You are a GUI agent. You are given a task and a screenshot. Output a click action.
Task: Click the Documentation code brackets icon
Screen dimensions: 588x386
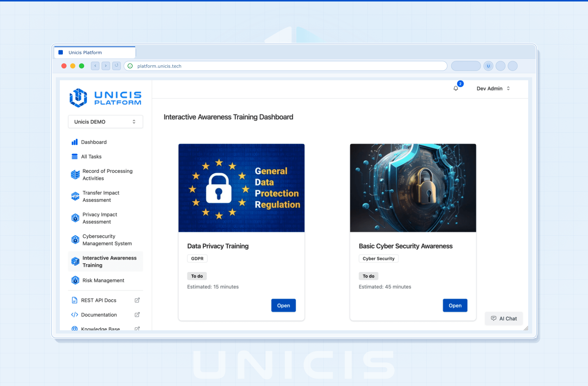point(75,315)
